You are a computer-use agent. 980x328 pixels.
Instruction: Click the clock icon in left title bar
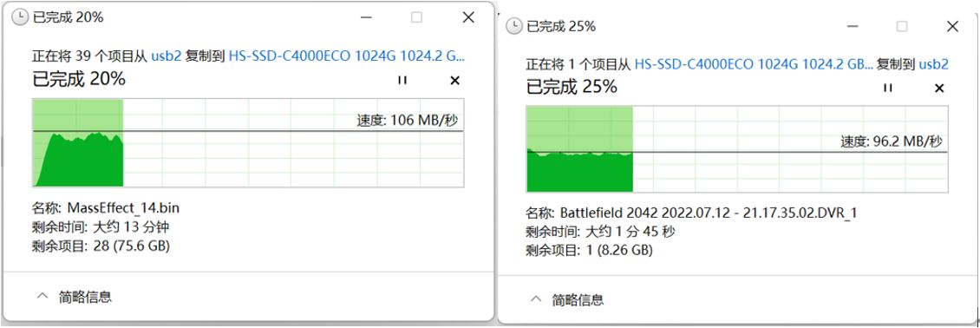coord(20,17)
